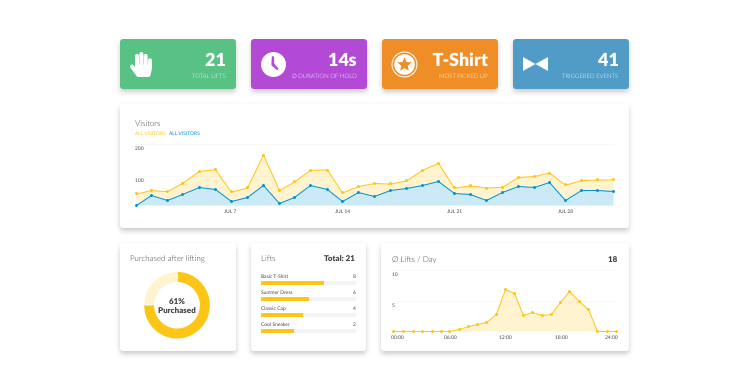Click the 5 label on Lifts/Day axis
This screenshot has height=390, width=750.
pyautogui.click(x=393, y=305)
